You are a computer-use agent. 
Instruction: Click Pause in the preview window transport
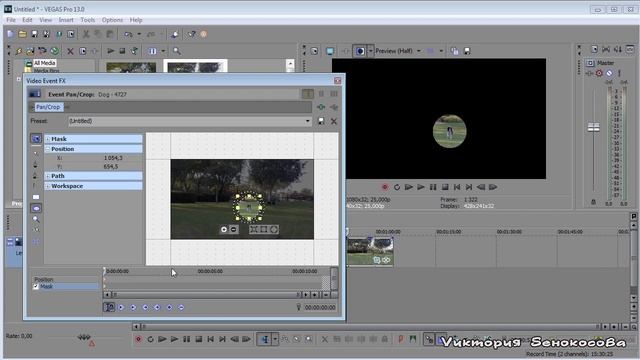point(433,187)
